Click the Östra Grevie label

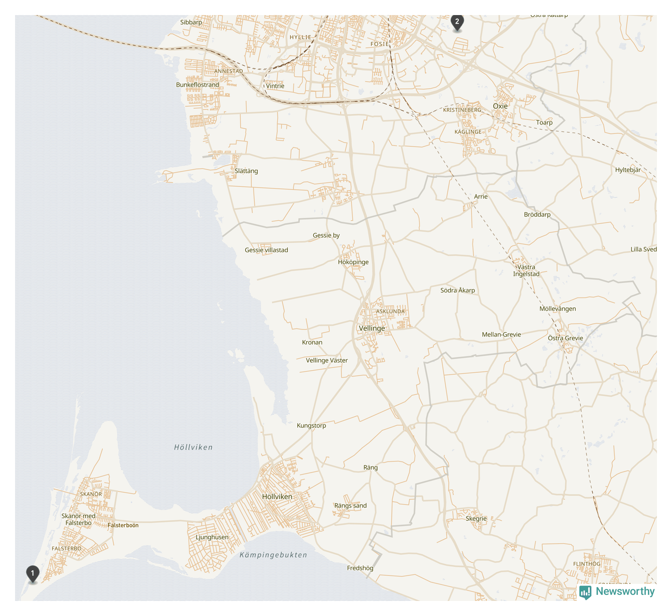pos(565,338)
